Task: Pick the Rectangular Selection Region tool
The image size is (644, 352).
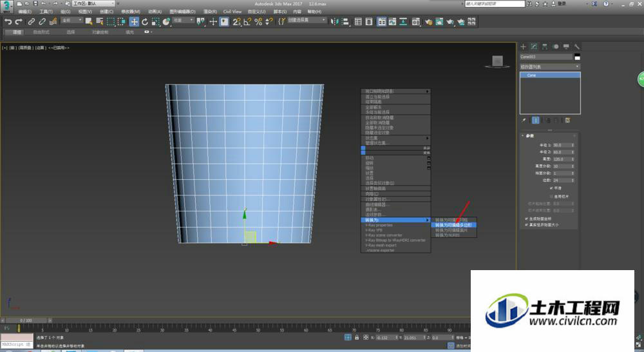Action: coord(111,22)
